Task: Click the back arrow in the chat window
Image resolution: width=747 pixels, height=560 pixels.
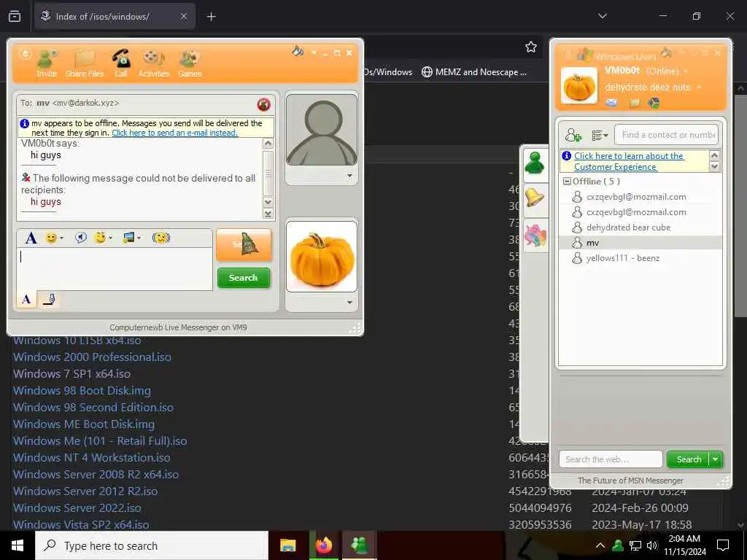Action: click(x=26, y=54)
